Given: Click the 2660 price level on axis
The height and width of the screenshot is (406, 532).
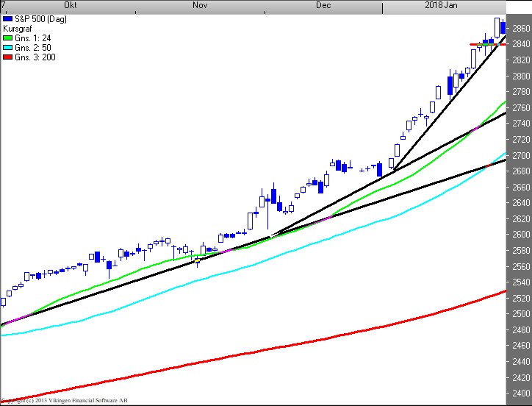Looking at the screenshot, I should point(521,188).
